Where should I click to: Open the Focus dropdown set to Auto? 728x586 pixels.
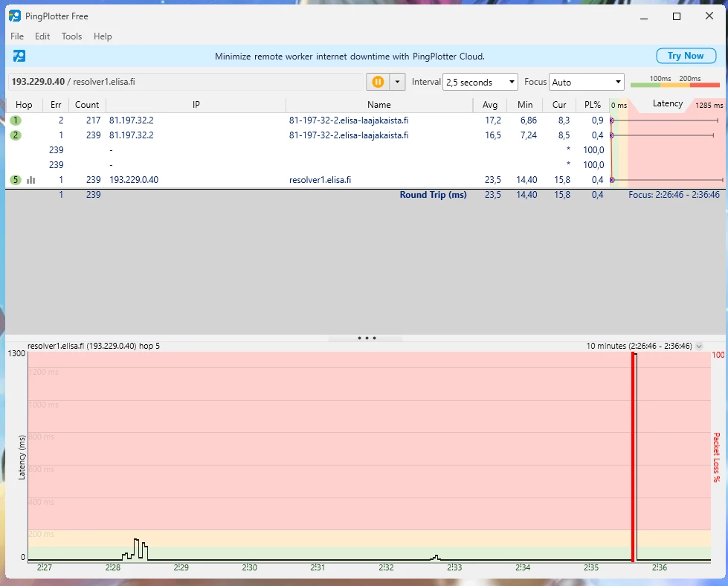(587, 83)
